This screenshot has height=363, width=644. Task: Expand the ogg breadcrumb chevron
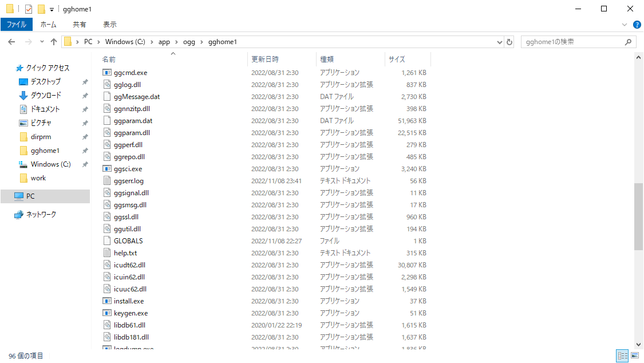[x=202, y=42]
